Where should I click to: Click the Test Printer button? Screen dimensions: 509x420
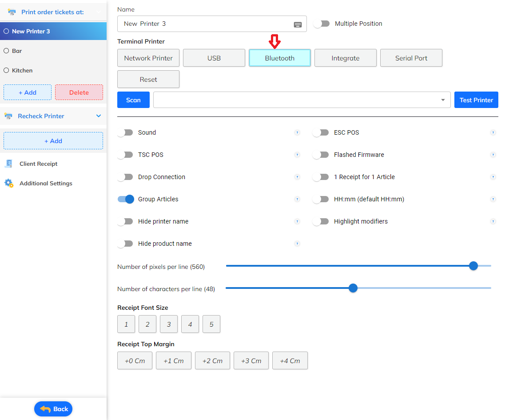[476, 100]
